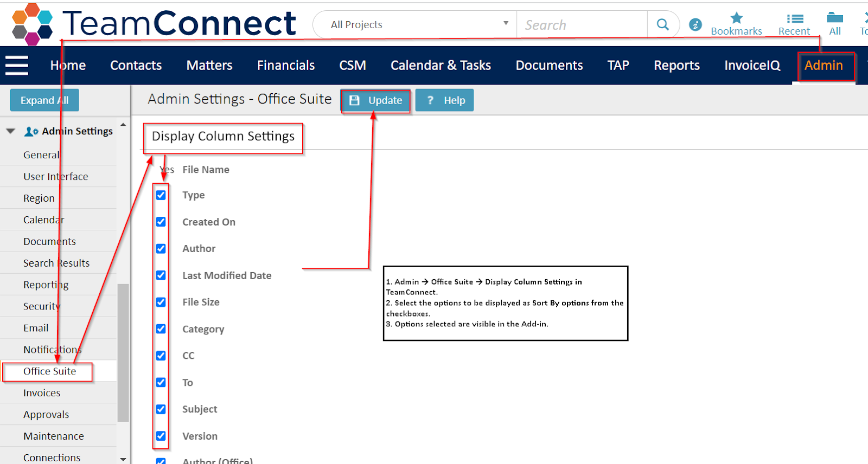Toggle the Type column checkbox

click(x=161, y=195)
